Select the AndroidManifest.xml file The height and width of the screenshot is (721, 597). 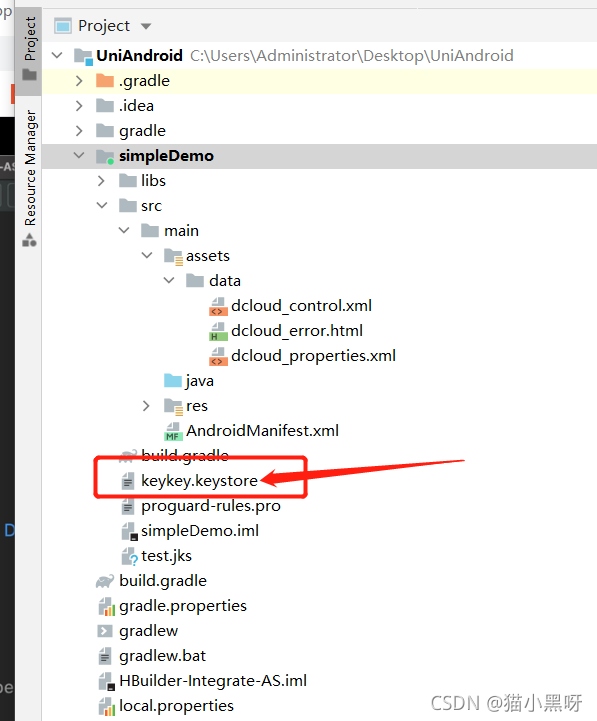(263, 431)
